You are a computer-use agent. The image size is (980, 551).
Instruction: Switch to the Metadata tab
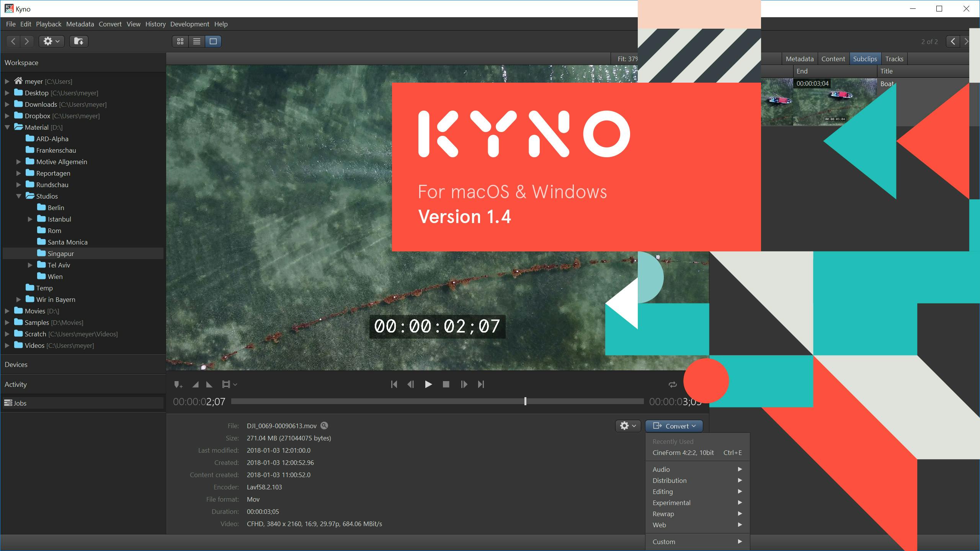pyautogui.click(x=800, y=59)
